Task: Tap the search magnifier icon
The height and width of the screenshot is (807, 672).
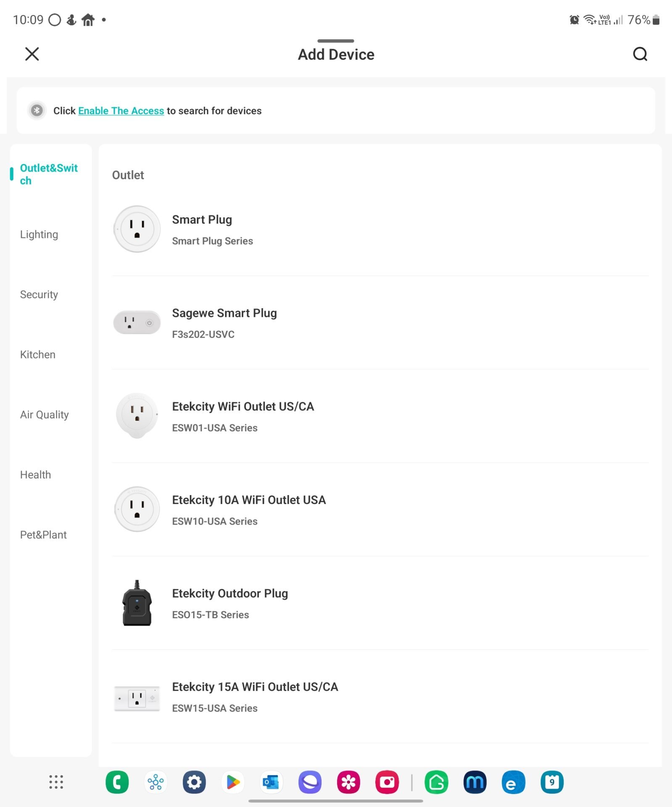Action: [640, 54]
